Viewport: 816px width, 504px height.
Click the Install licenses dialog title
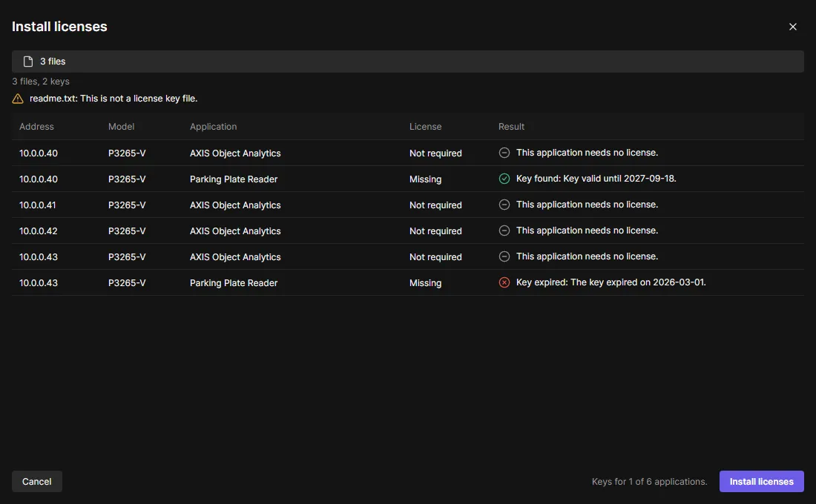(x=59, y=27)
